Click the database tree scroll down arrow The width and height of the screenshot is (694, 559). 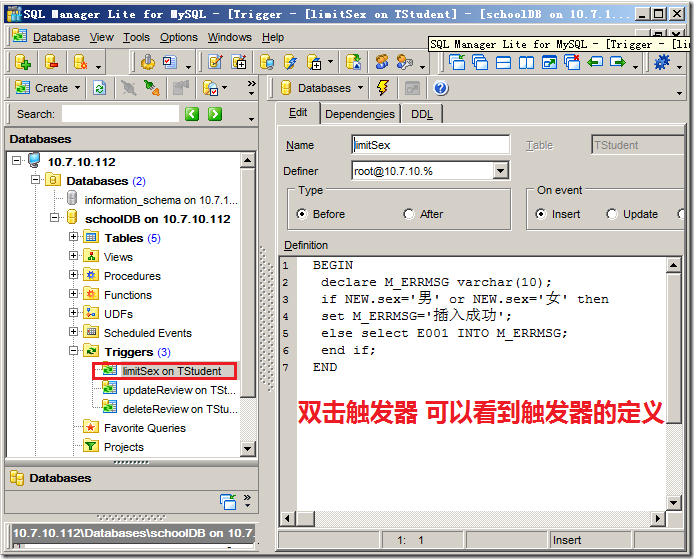click(247, 449)
